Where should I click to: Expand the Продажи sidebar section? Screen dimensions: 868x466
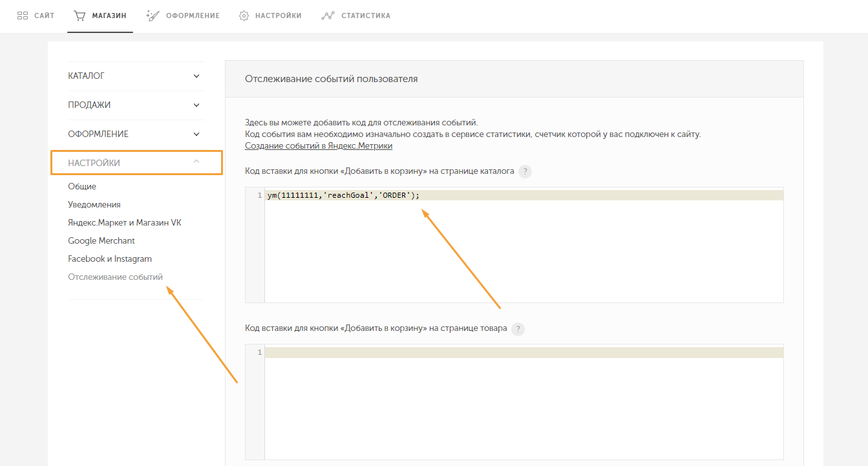pyautogui.click(x=136, y=105)
